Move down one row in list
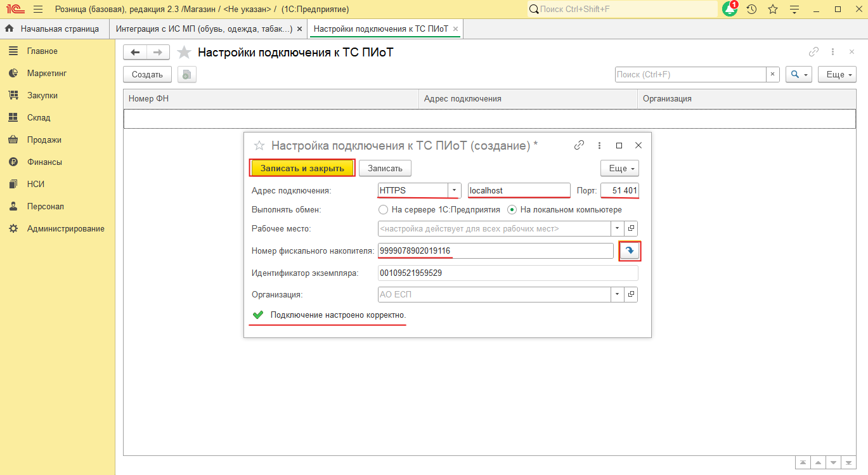 pyautogui.click(x=833, y=463)
